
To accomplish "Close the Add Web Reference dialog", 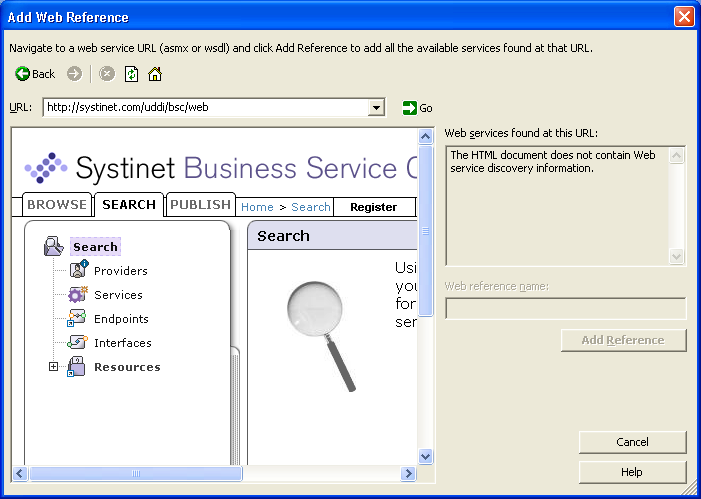I will 684,17.
